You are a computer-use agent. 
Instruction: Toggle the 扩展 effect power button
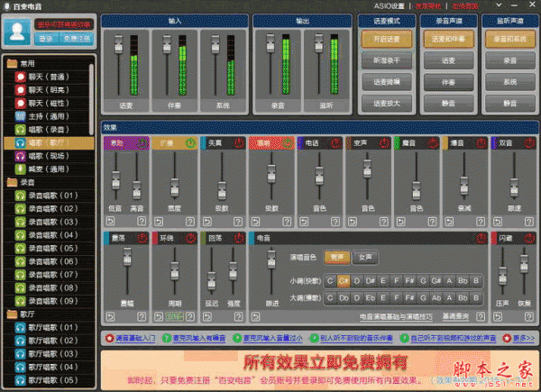point(190,143)
